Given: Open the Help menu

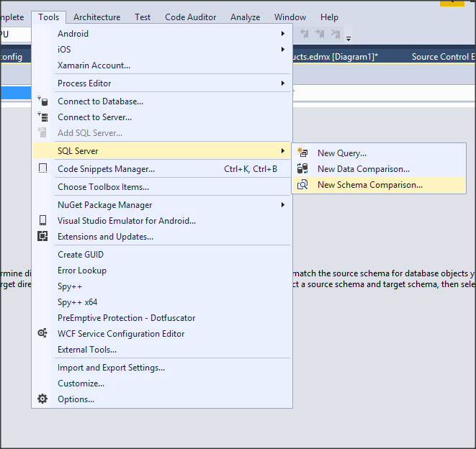Looking at the screenshot, I should pyautogui.click(x=329, y=17).
